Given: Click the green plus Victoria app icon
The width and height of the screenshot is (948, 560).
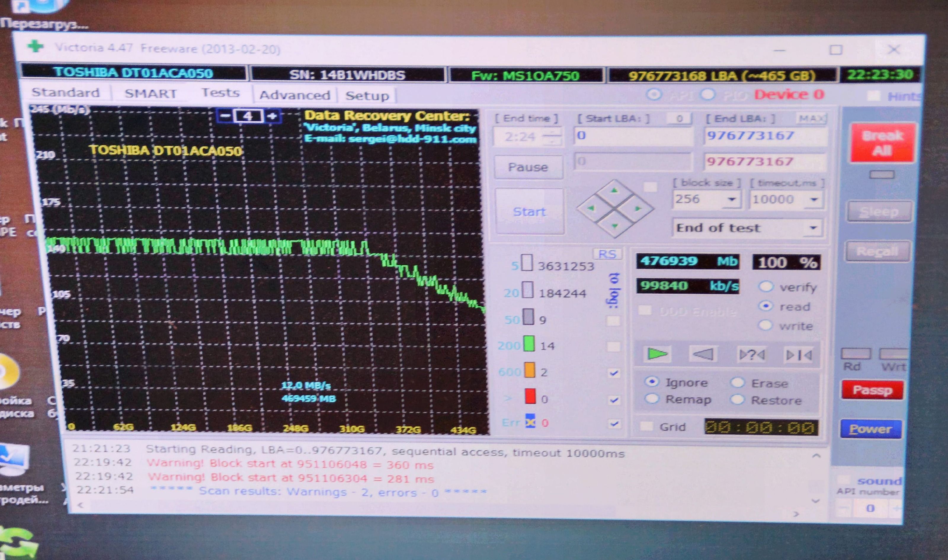Looking at the screenshot, I should pyautogui.click(x=36, y=47).
